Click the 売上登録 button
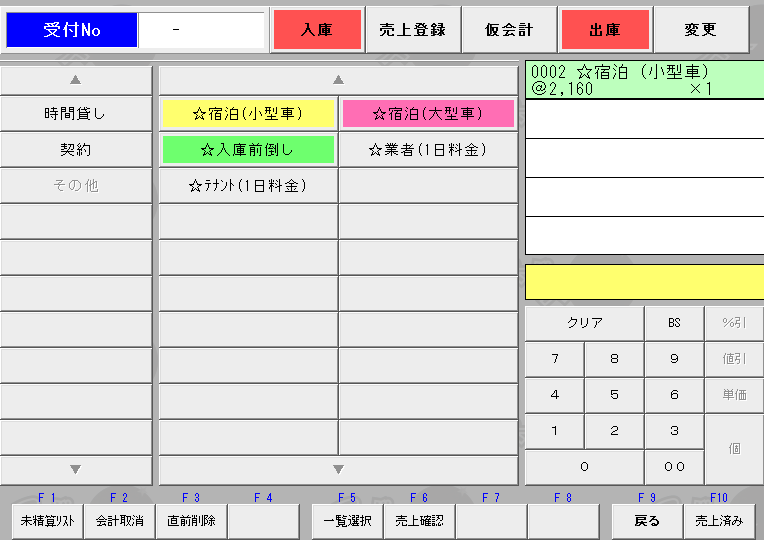 click(413, 30)
